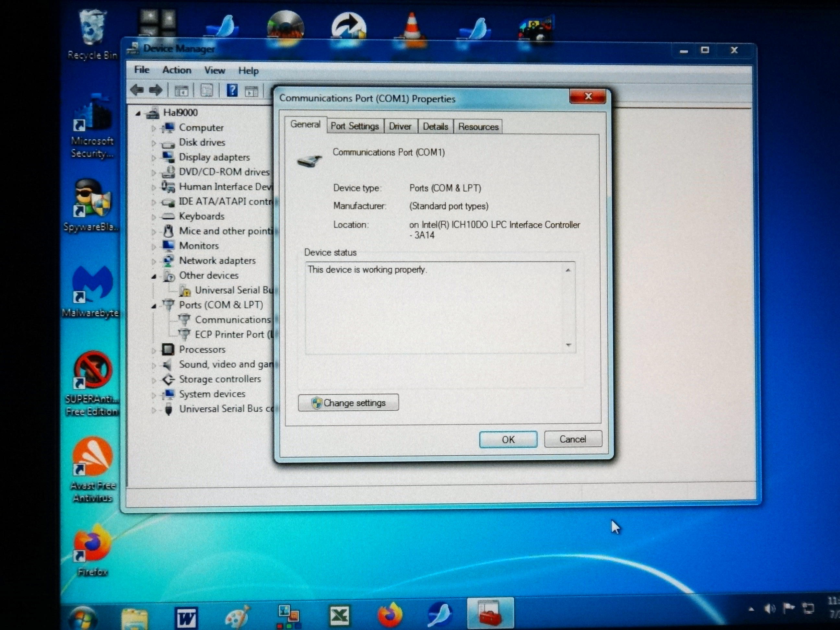Select Universal Serial Bus item under Other devices
The image size is (840, 630).
click(234, 290)
